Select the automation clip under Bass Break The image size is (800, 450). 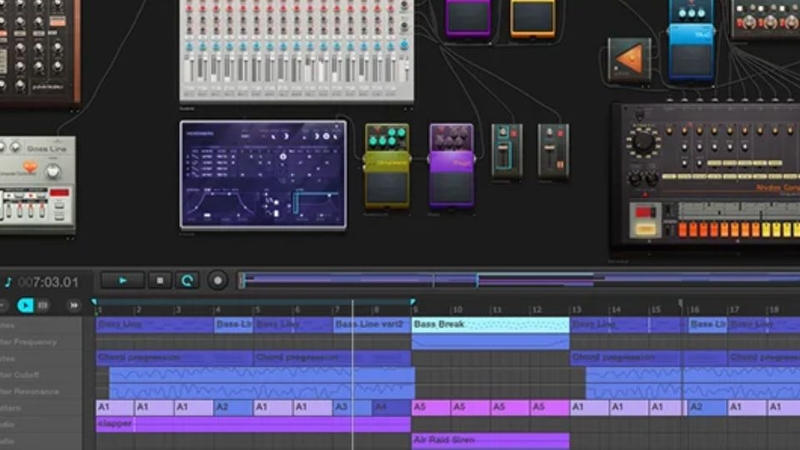click(x=490, y=342)
